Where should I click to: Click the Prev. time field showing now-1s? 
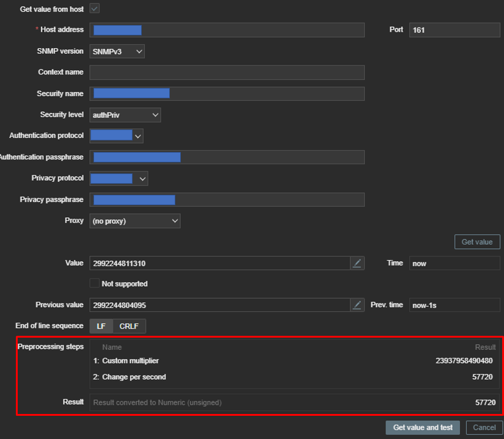[x=455, y=305]
